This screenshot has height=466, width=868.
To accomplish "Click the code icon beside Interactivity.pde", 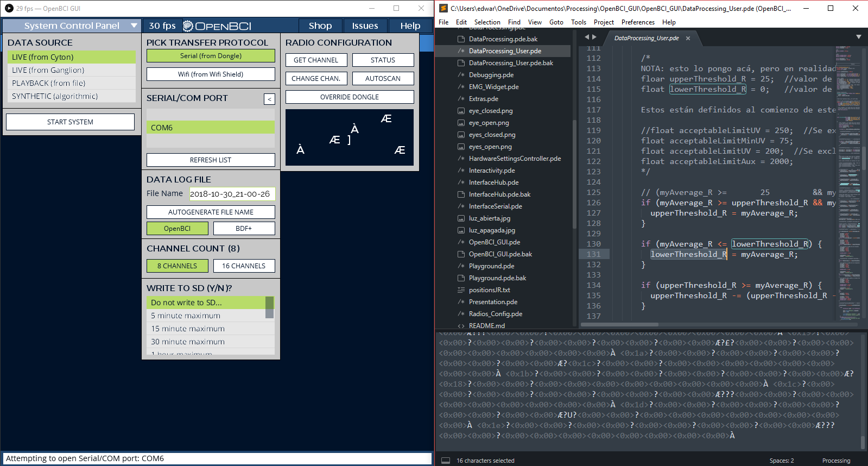I will point(461,171).
